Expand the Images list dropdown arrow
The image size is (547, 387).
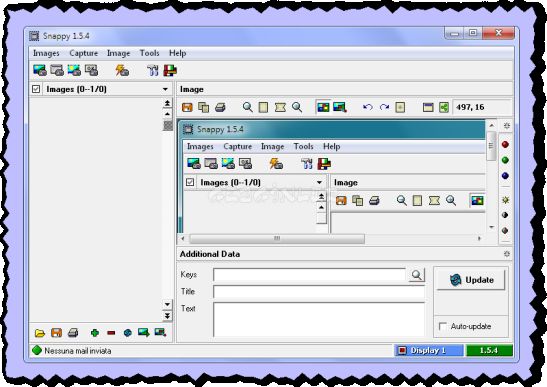pyautogui.click(x=165, y=89)
